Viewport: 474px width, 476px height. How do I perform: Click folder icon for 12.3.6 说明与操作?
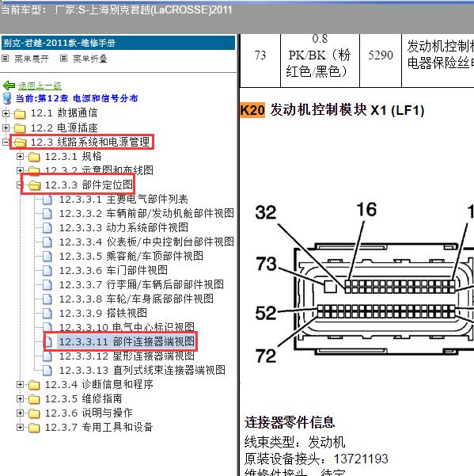[34, 413]
